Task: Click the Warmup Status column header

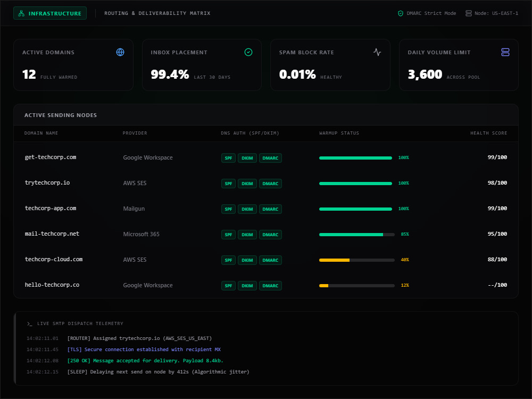Action: pos(339,133)
